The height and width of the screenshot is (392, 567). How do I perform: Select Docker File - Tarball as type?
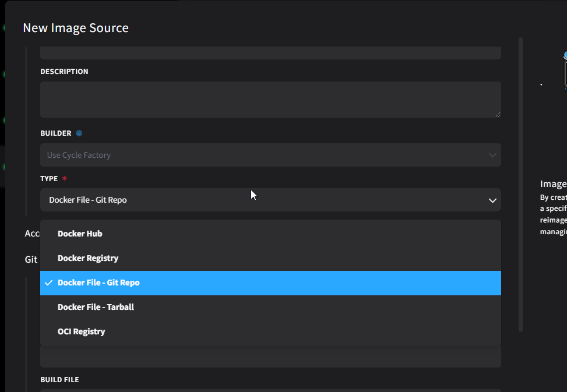click(x=96, y=307)
